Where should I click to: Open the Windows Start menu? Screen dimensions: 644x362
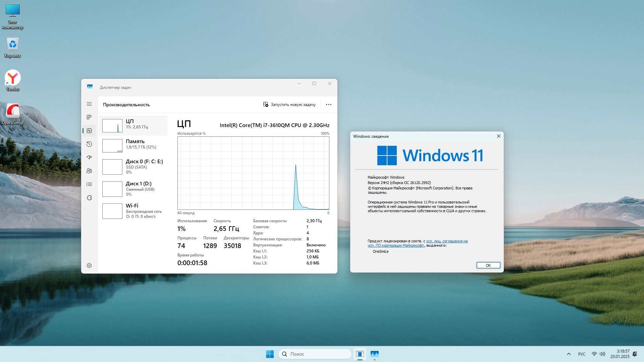pos(270,354)
